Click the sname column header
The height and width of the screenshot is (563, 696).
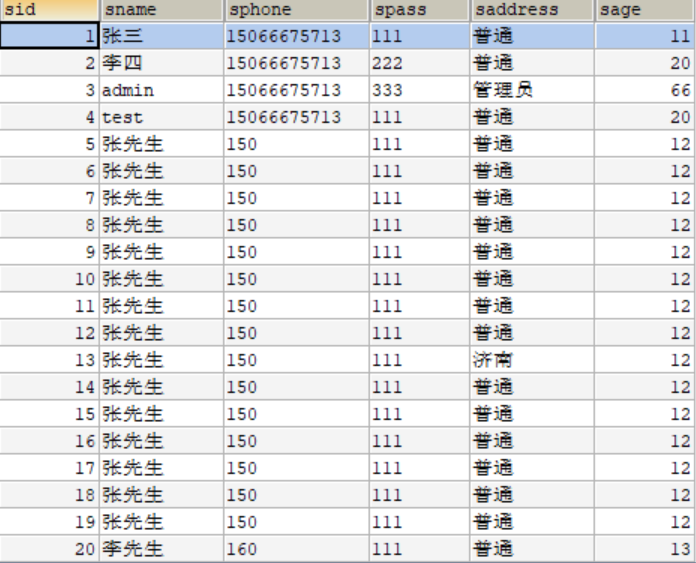(162, 10)
